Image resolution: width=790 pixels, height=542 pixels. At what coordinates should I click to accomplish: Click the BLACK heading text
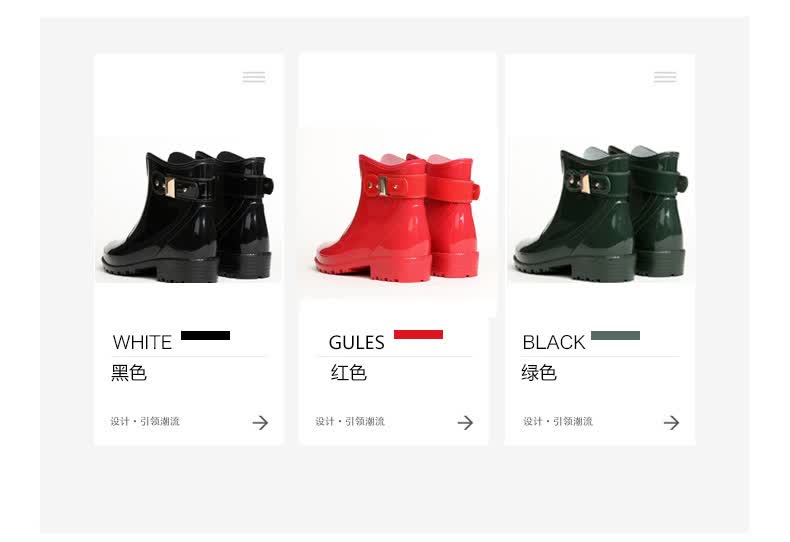click(553, 343)
